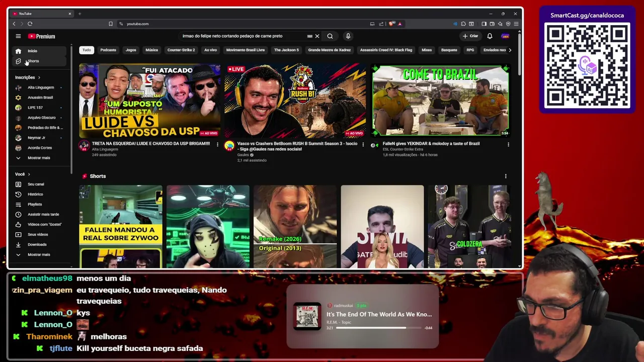This screenshot has width=644, height=362.
Task: Open the Você section header
Action: click(22, 174)
